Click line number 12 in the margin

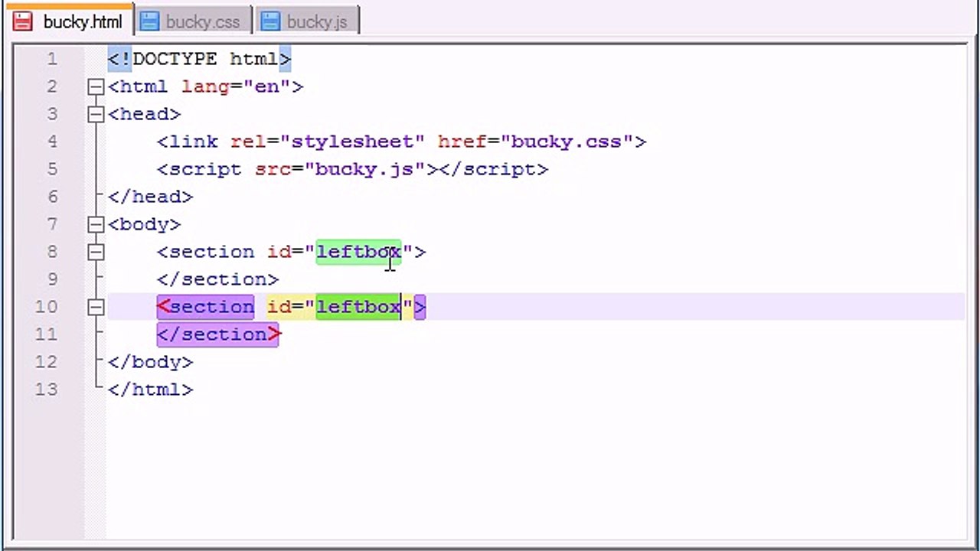click(x=46, y=362)
